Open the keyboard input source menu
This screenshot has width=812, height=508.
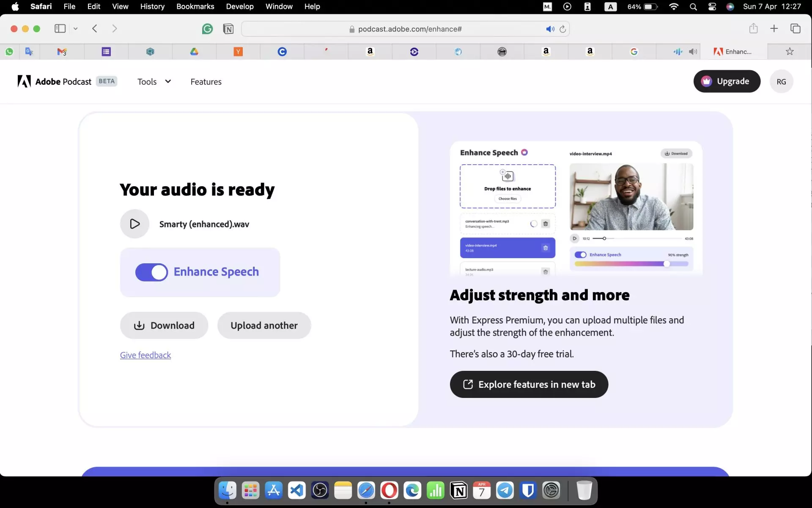[610, 6]
